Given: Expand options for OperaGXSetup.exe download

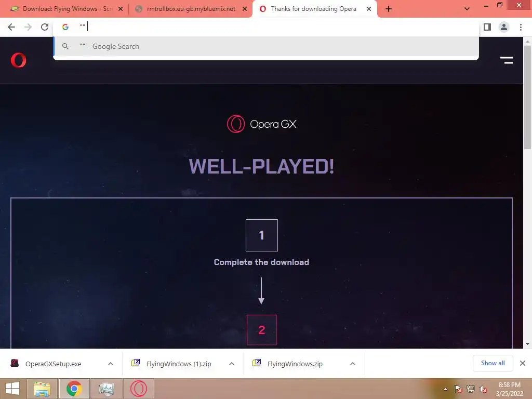Looking at the screenshot, I should (x=111, y=364).
